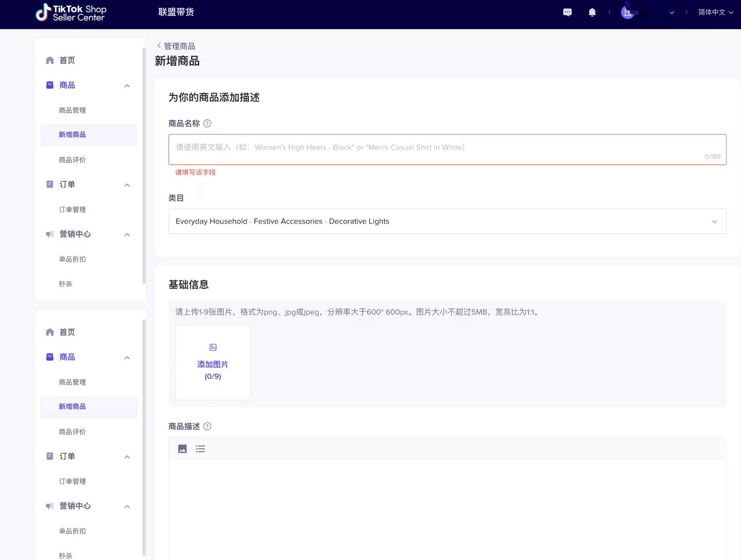
Task: Click the 商品 bag icon in the upper sidebar
Action: (x=50, y=85)
